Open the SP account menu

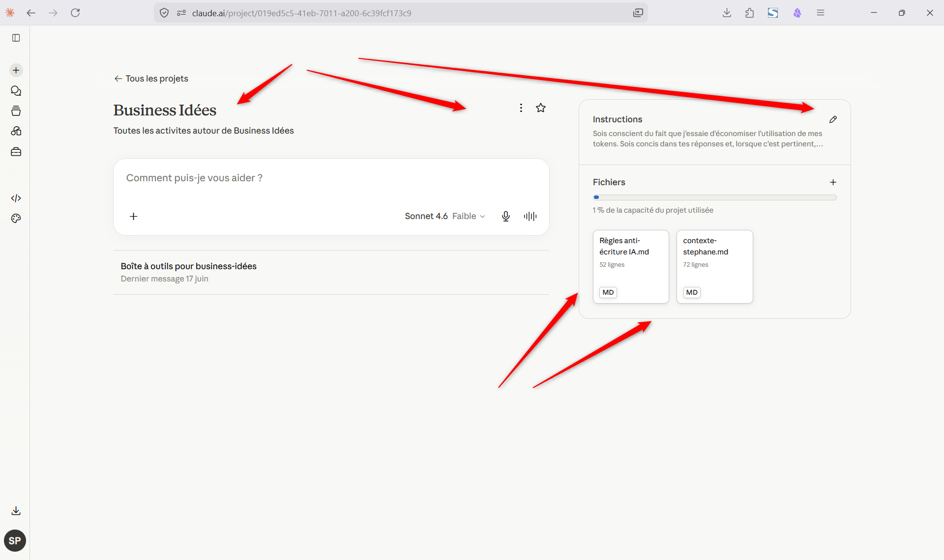click(x=15, y=541)
